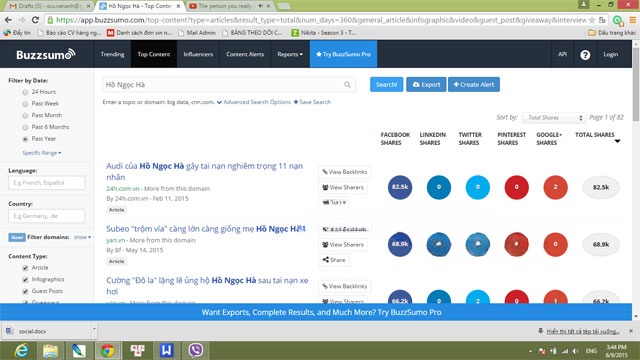
Task: Show hidden system tray icons
Action: (x=530, y=351)
